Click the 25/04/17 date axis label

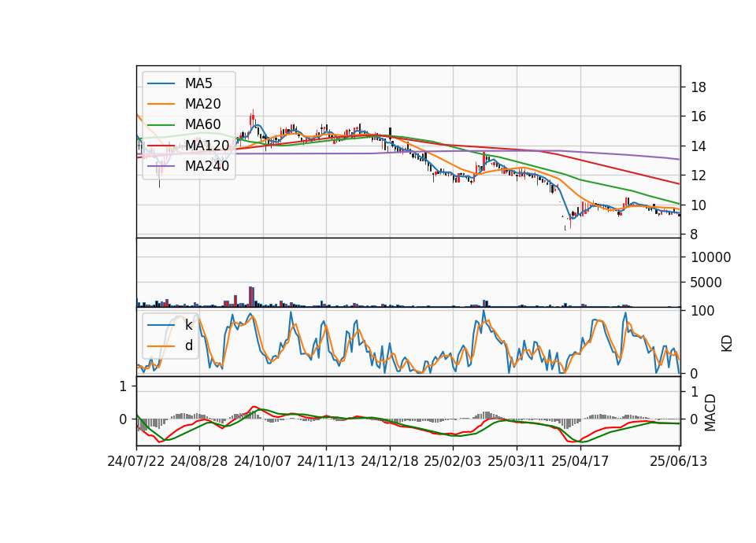click(x=580, y=461)
